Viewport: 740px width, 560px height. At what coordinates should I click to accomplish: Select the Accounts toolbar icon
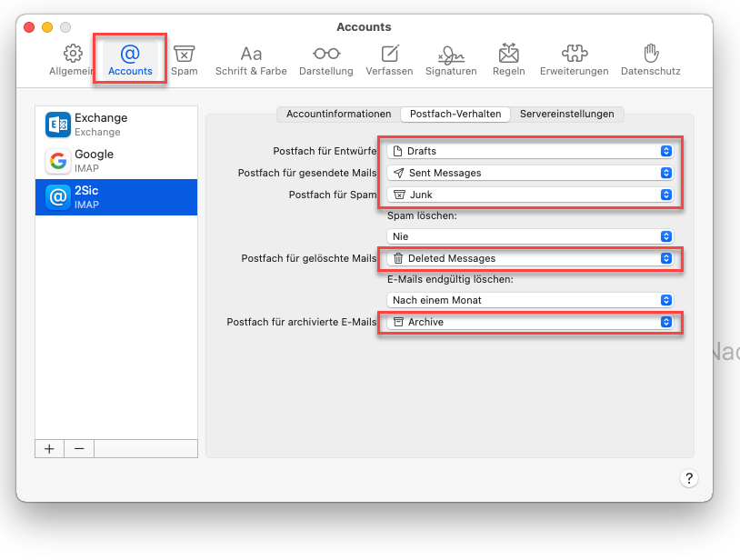(130, 60)
